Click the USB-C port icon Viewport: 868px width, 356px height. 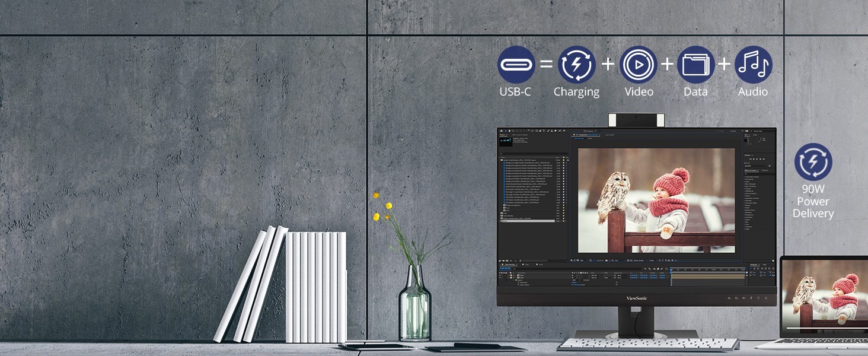point(516,64)
